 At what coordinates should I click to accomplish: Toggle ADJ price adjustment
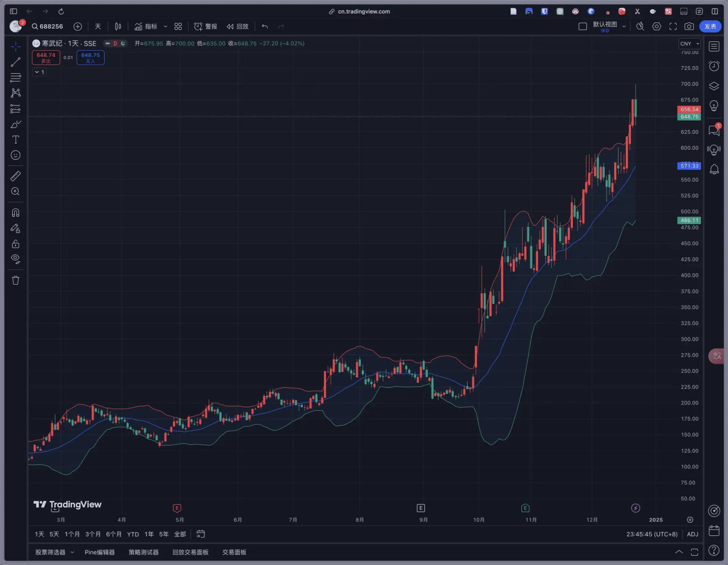(x=692, y=534)
